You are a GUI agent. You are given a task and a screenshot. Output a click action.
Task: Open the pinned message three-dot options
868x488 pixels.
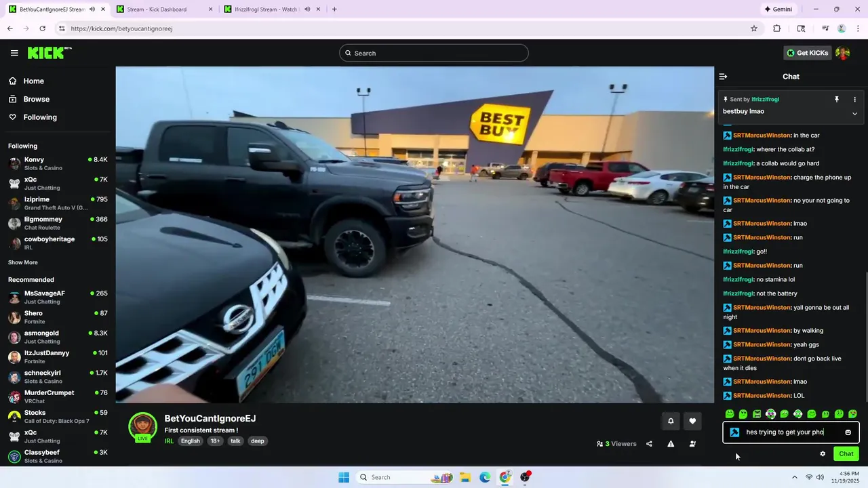pos(854,100)
